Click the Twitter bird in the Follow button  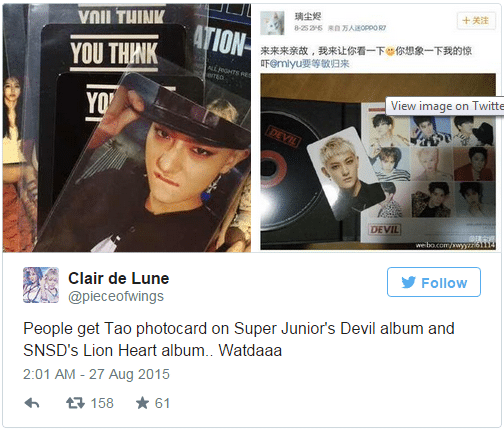click(408, 282)
